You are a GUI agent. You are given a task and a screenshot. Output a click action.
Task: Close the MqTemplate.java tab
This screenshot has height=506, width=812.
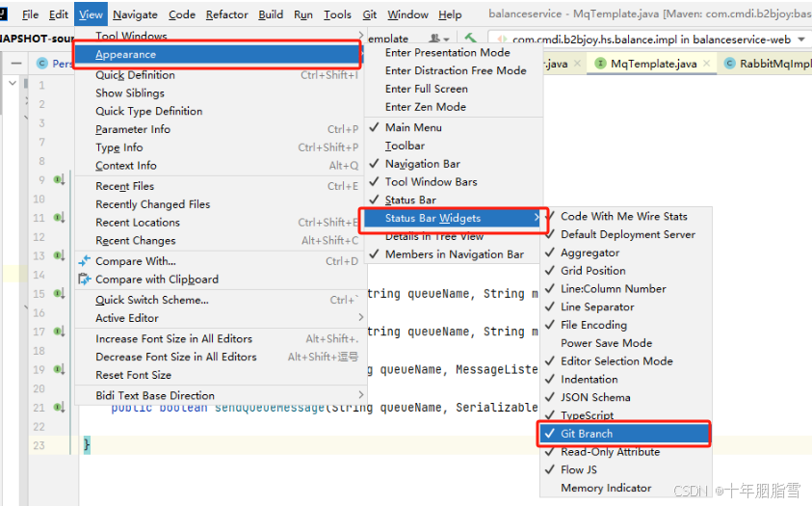pos(707,64)
